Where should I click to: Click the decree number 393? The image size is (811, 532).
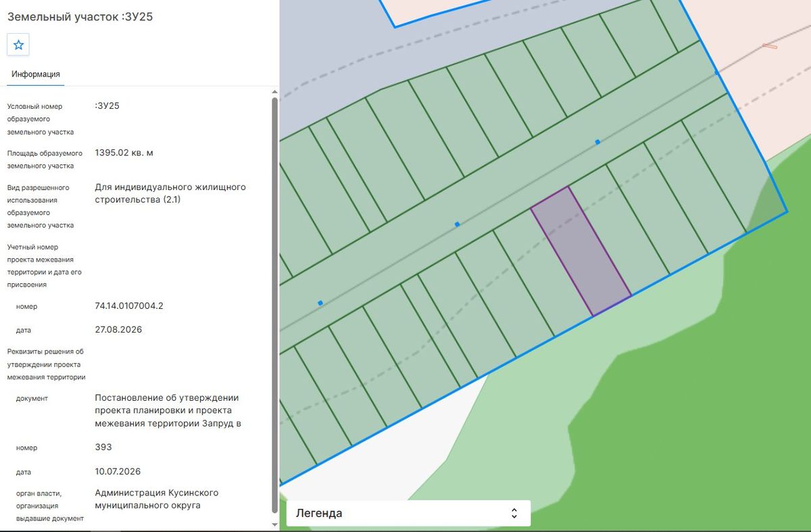103,448
